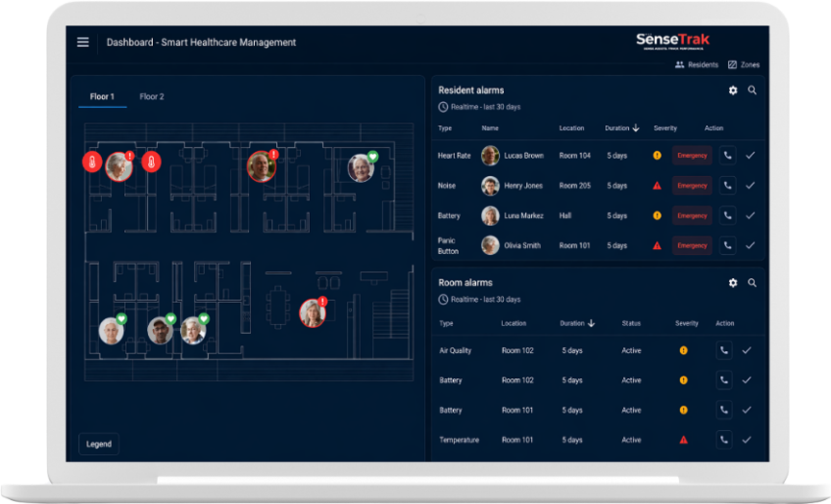
Task: Click the red triangle severity icon for Temperature alarm
Action: (x=684, y=440)
